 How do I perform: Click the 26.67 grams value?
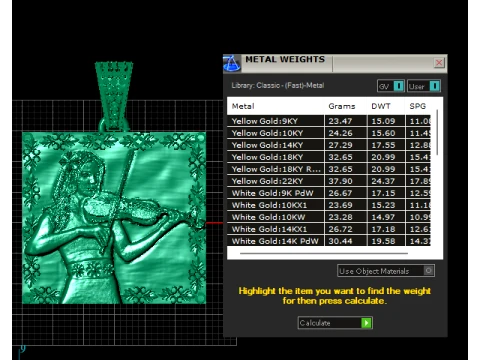tap(340, 193)
